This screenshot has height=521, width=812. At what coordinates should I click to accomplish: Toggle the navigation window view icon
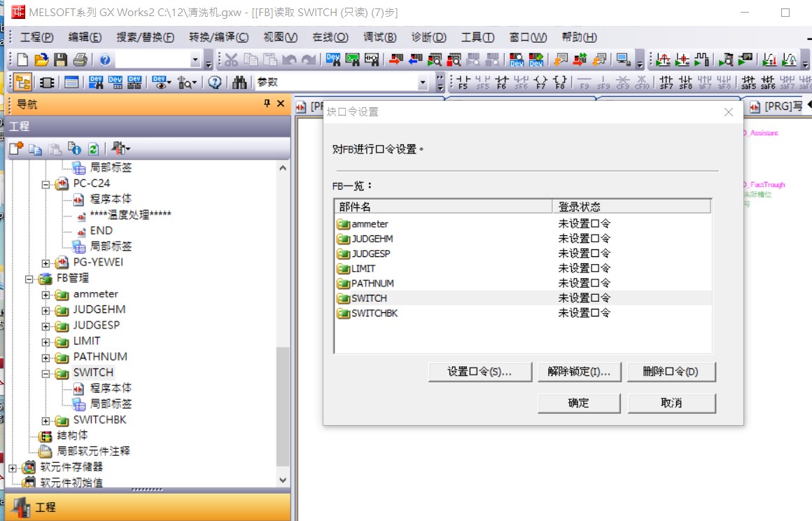(x=22, y=83)
